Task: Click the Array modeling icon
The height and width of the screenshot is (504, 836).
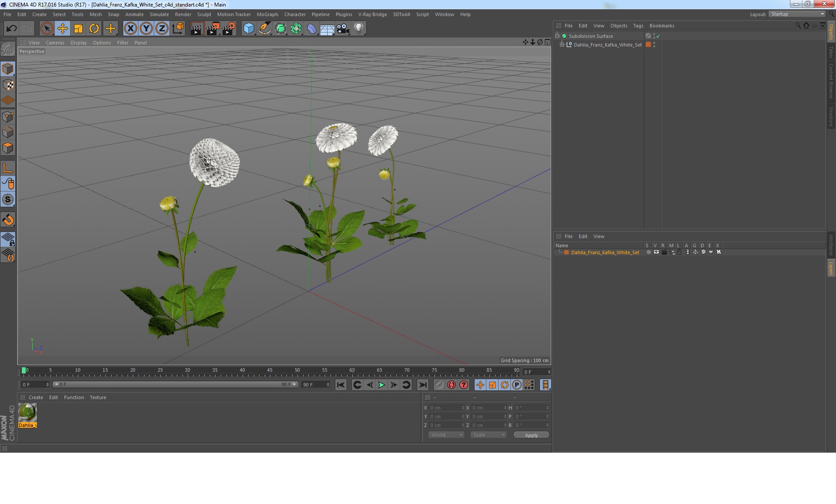Action: pos(296,29)
